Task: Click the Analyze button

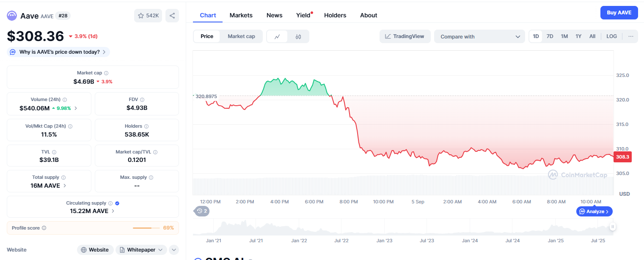Action: [594, 211]
